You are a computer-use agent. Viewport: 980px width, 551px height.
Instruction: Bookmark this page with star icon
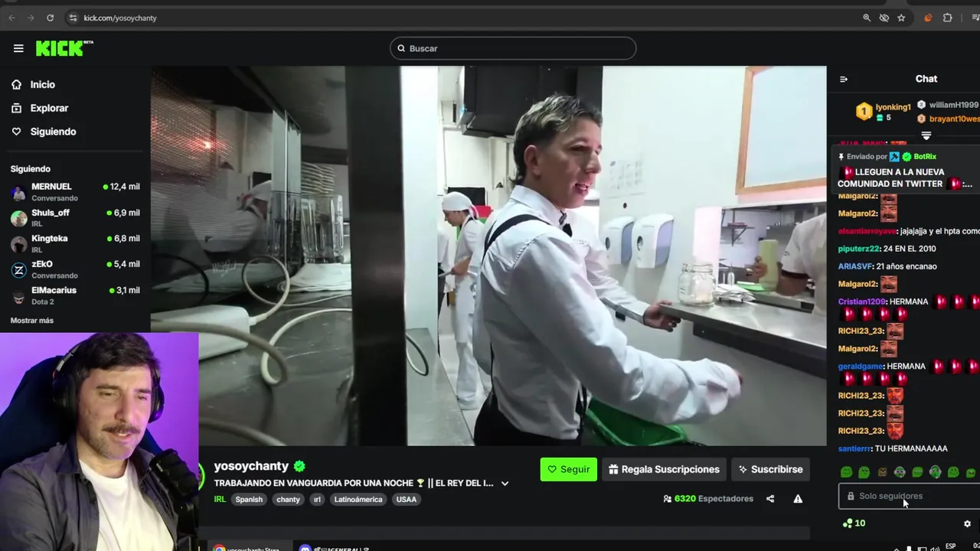(x=901, y=18)
